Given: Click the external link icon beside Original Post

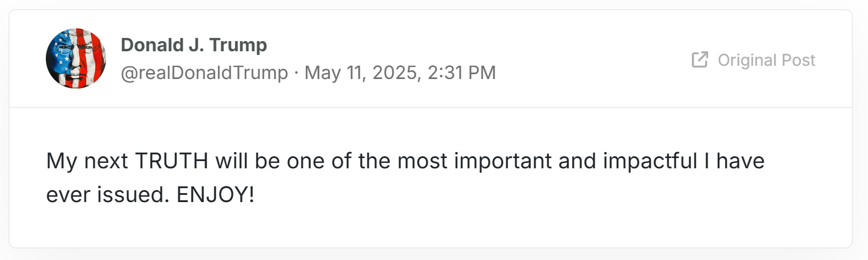Looking at the screenshot, I should coord(700,60).
